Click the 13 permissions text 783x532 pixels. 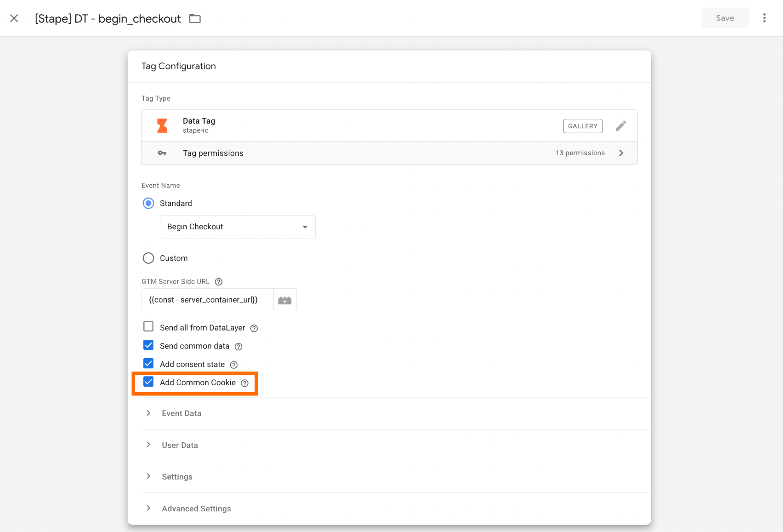(x=580, y=153)
